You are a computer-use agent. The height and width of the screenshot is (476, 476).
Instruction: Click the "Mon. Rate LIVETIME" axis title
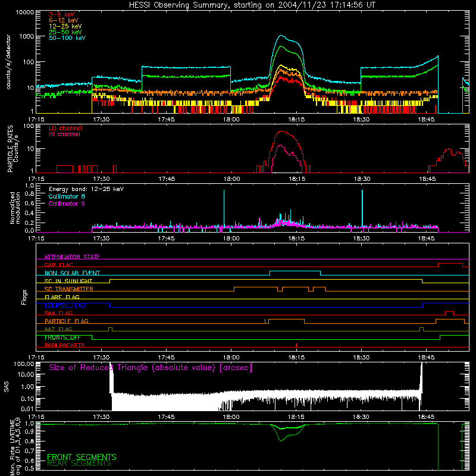click(12, 447)
